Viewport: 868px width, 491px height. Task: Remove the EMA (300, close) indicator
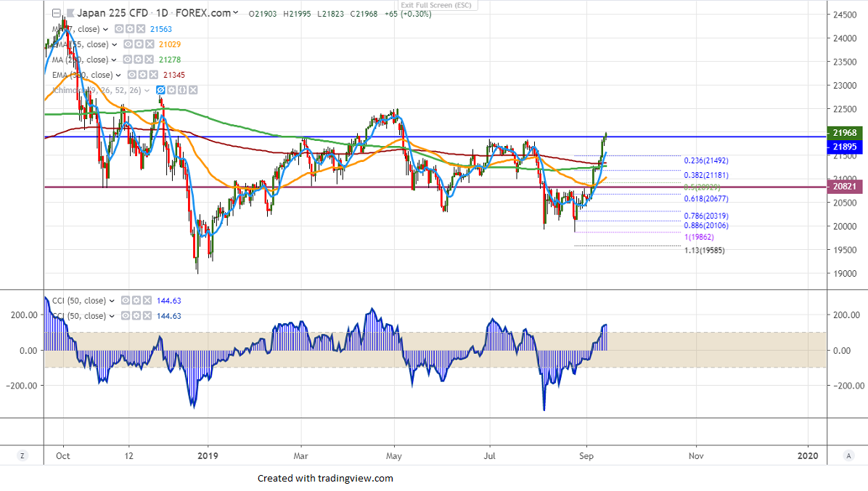coord(153,75)
